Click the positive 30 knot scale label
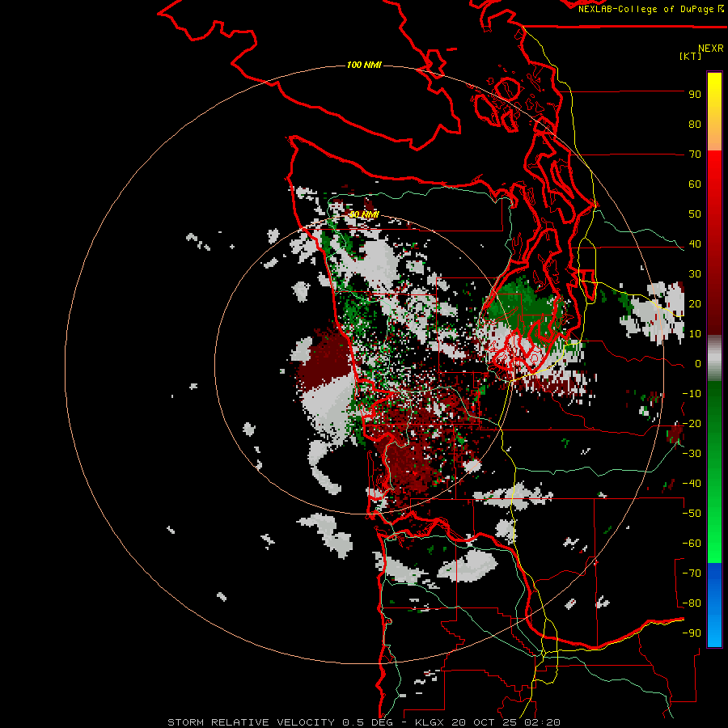728x728 pixels. (695, 274)
